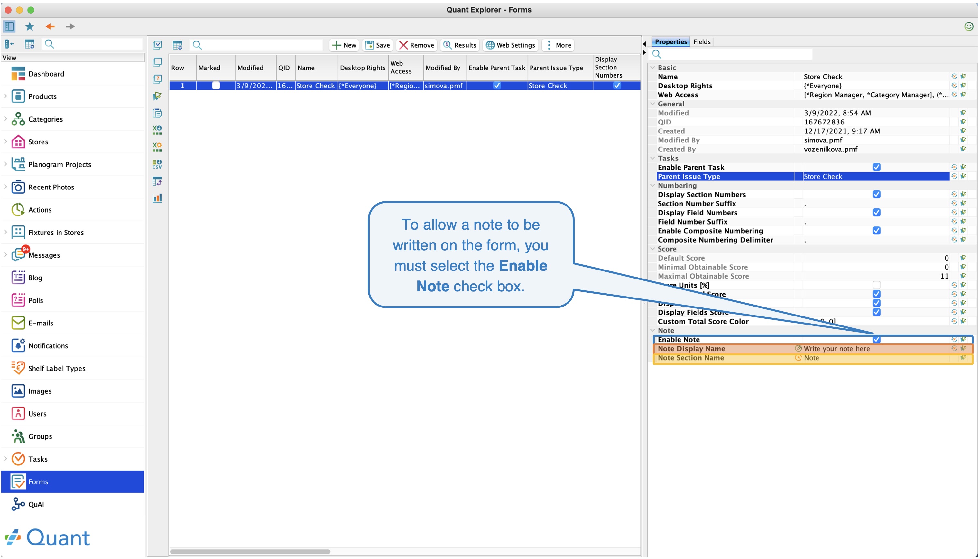Uncheck Enable Parent Task in Properties
Image resolution: width=980 pixels, height=559 pixels.
[x=876, y=167]
